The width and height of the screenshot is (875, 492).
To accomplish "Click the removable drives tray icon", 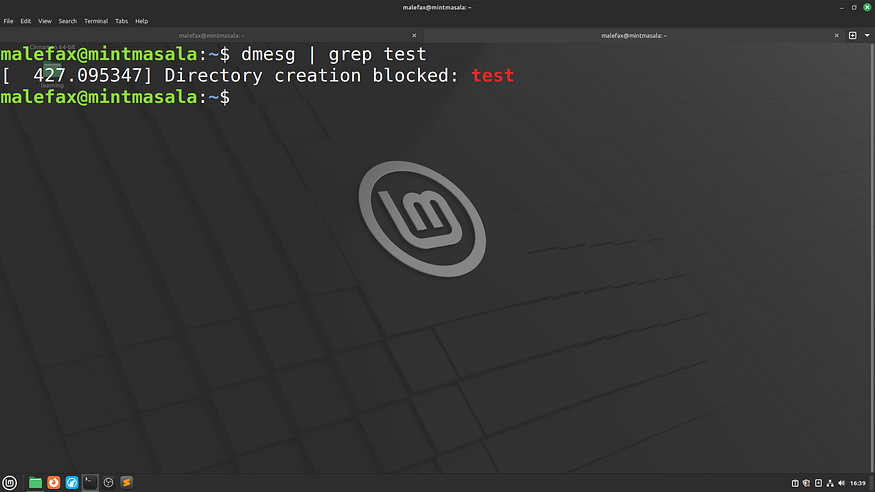I will click(818, 483).
